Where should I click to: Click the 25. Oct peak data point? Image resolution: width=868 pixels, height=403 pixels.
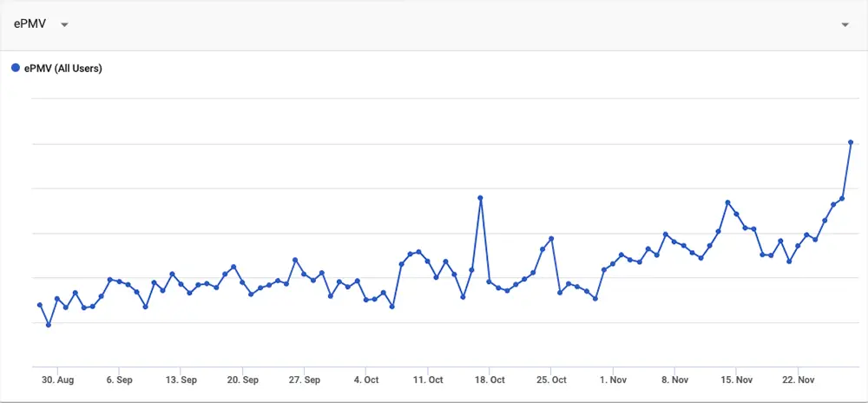[551, 239]
